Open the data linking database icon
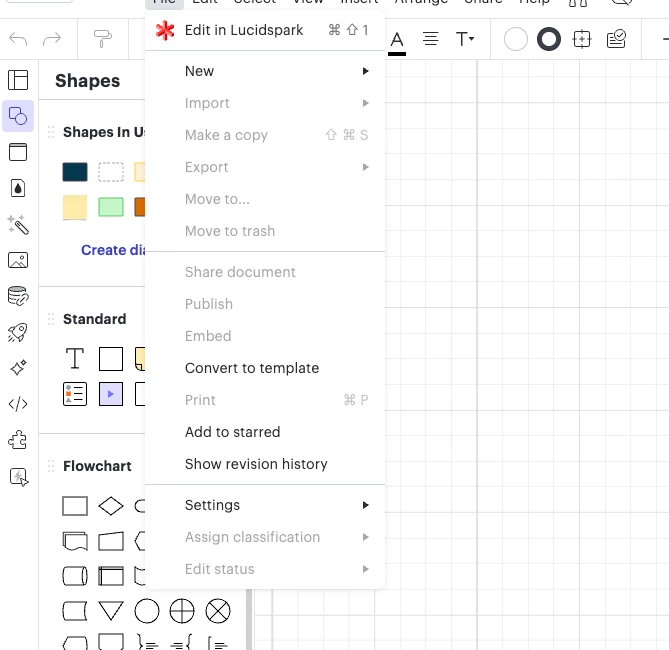 (18, 296)
